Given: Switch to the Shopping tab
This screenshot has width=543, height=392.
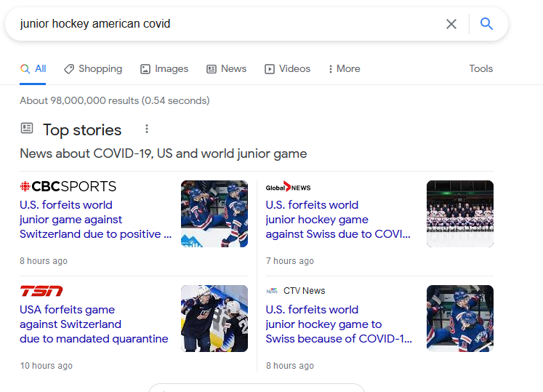Looking at the screenshot, I should [93, 68].
